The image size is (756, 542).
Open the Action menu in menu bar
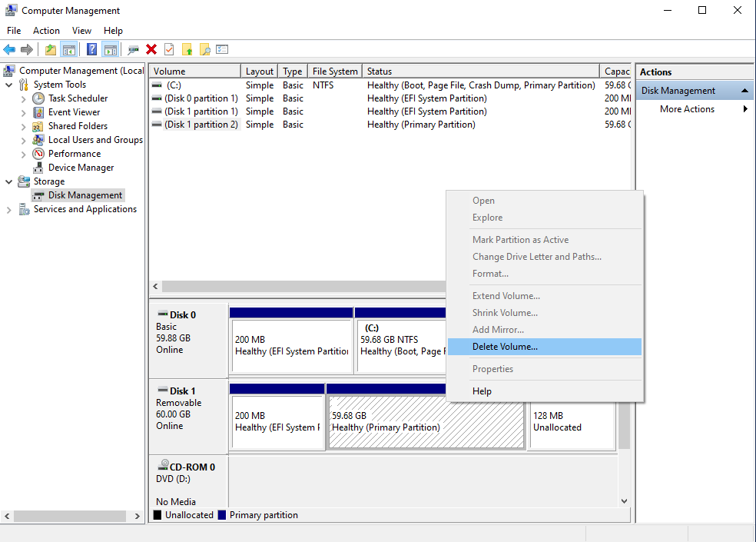point(46,31)
